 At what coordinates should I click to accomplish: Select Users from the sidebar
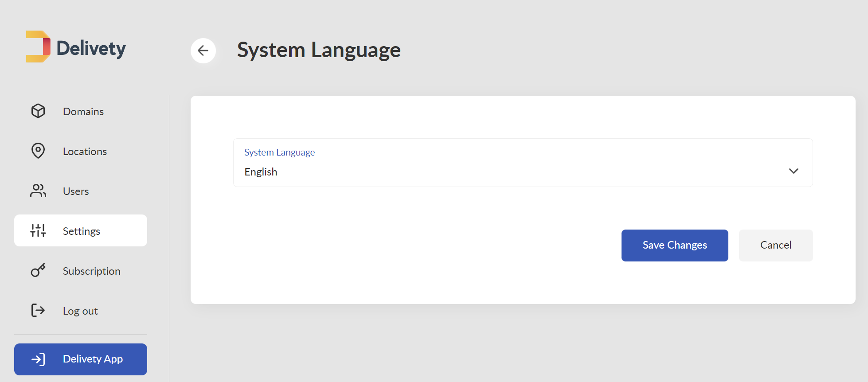click(x=81, y=191)
